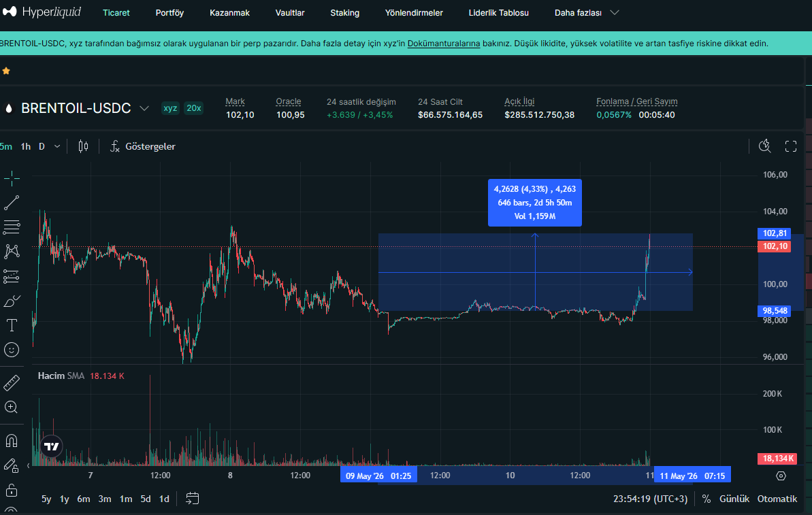This screenshot has height=515, width=812.
Task: Set chart range to 3m
Action: (105, 499)
